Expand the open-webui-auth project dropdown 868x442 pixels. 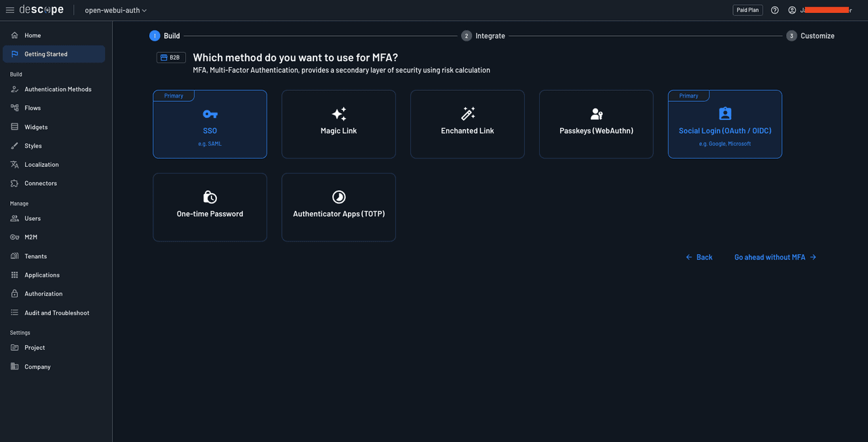(115, 10)
